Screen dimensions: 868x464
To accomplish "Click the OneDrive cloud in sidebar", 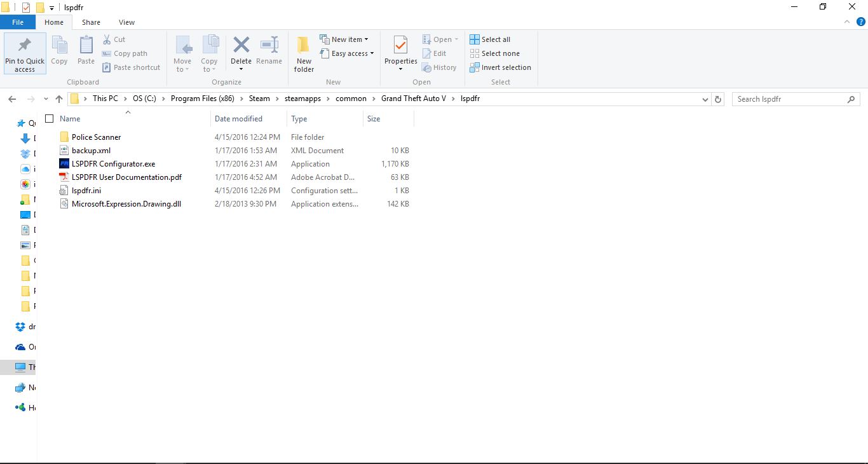I will pyautogui.click(x=20, y=347).
